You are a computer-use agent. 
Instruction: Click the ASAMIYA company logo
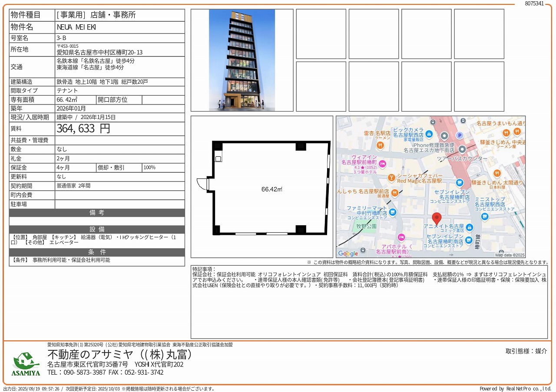coord(26,364)
